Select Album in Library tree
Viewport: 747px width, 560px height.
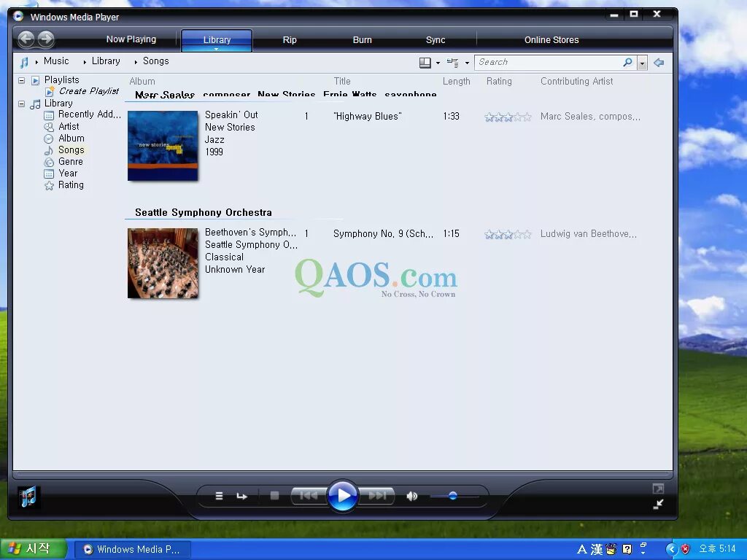71,138
